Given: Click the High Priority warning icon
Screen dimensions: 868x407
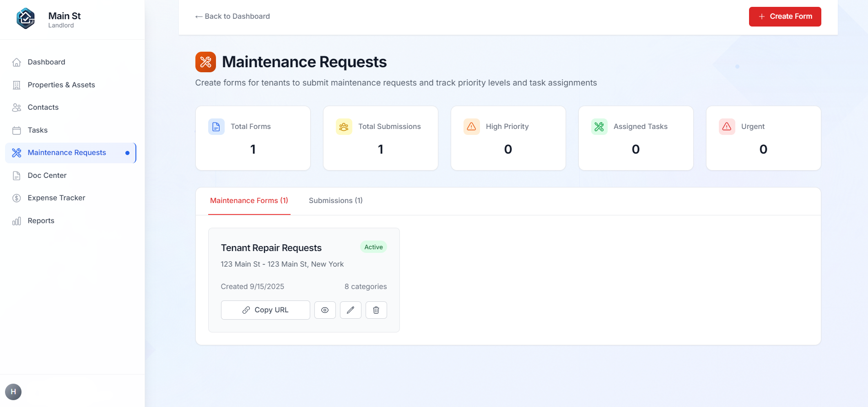Looking at the screenshot, I should coord(472,127).
